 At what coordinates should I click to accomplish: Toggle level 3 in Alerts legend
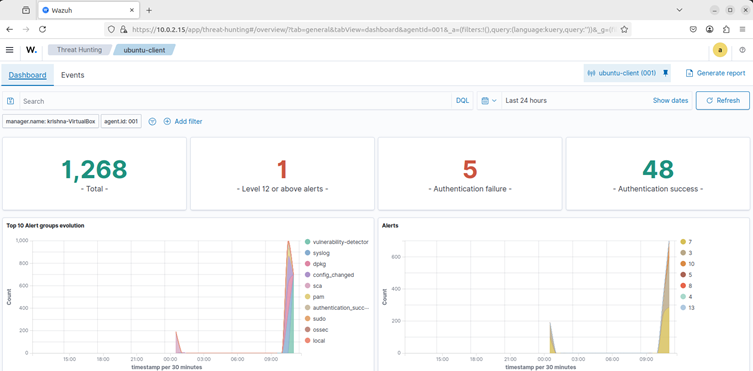[686, 253]
